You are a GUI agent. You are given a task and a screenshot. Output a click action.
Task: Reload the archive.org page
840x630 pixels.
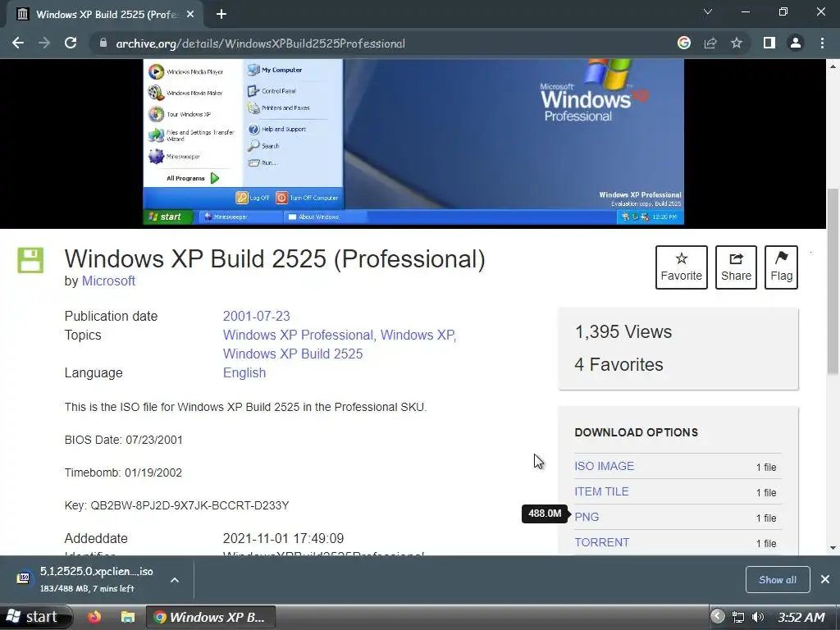click(x=71, y=43)
